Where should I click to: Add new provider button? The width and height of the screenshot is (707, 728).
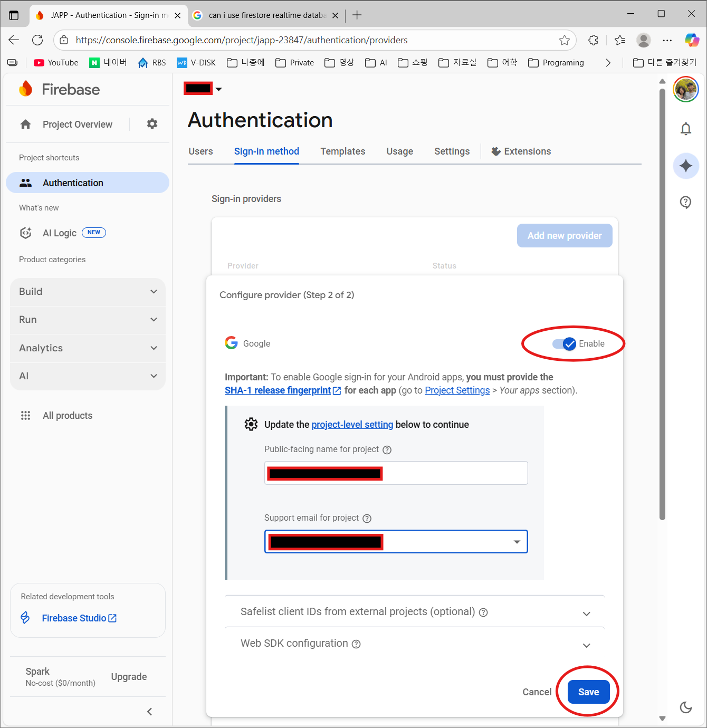click(565, 236)
